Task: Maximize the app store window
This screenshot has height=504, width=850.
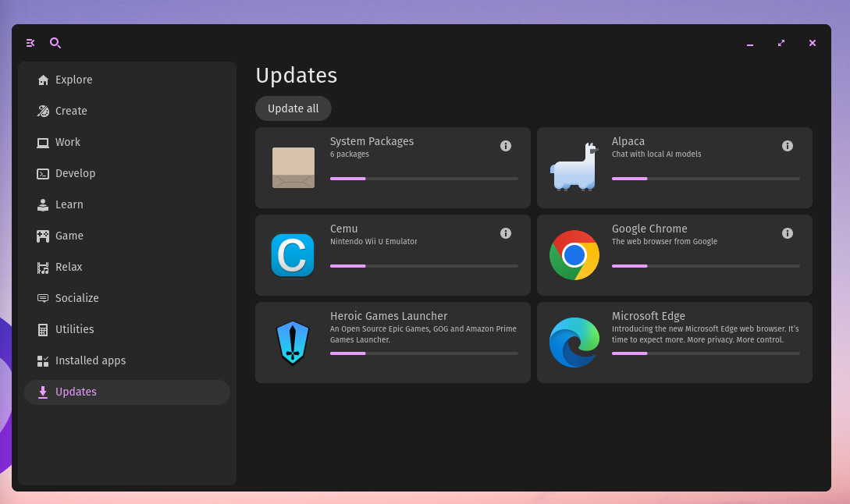Action: click(x=781, y=43)
